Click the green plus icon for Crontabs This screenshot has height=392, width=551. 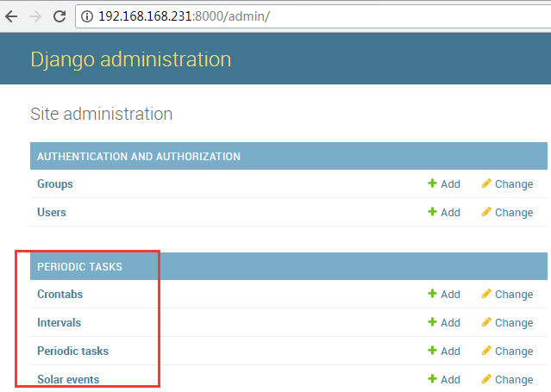[x=432, y=294]
